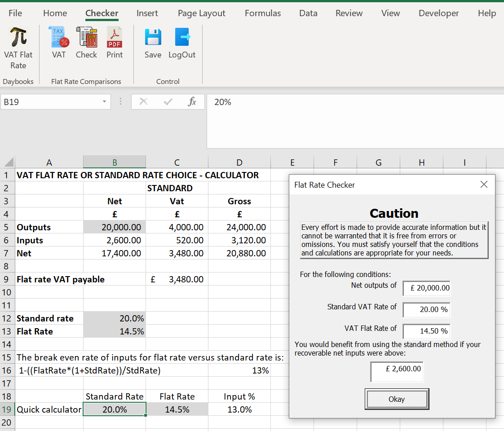Select the formula text 1-((FlatRate*(1+StdRate))/StdRate)
504x431 pixels.
click(90, 370)
